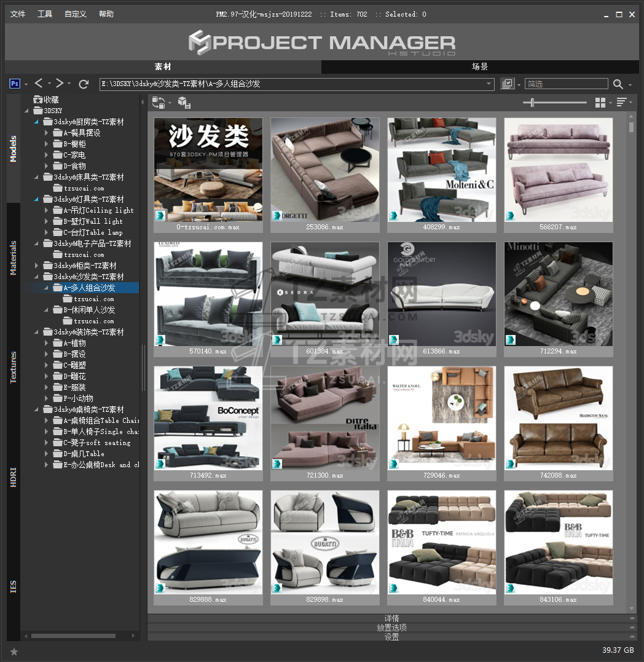Collapse the 3DSKY root folder

26,111
